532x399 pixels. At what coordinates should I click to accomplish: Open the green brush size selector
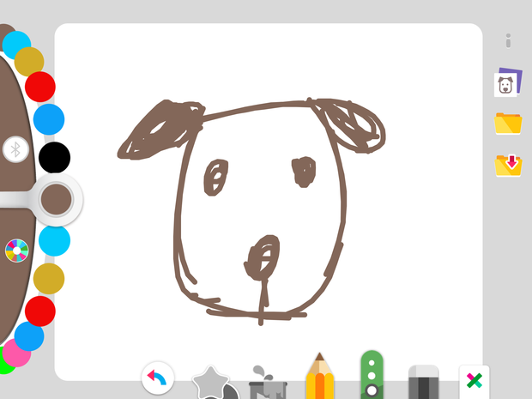pos(372,375)
